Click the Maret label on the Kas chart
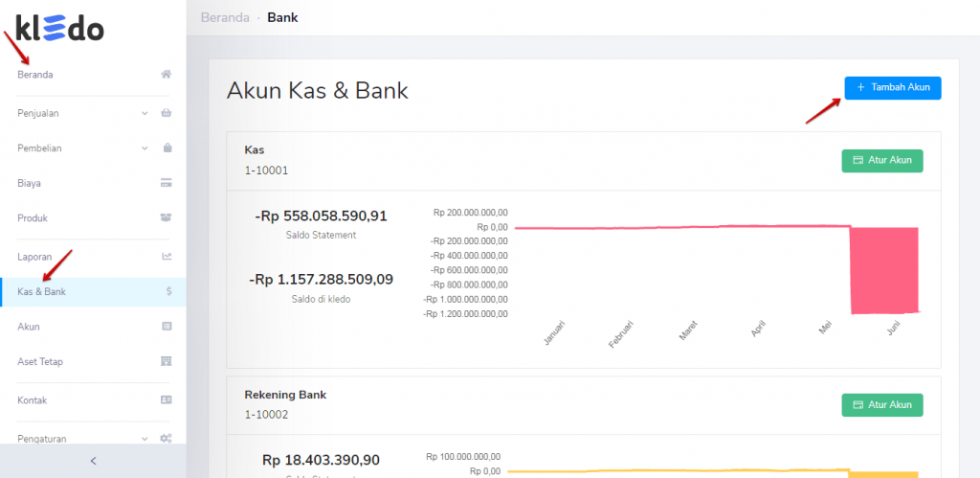 pos(688,330)
